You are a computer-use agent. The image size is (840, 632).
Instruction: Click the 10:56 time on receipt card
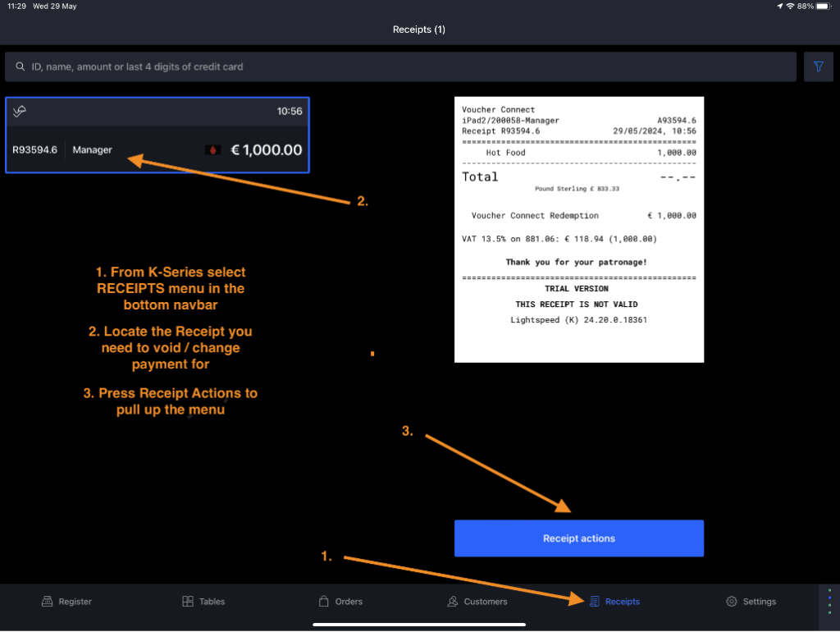pyautogui.click(x=290, y=111)
